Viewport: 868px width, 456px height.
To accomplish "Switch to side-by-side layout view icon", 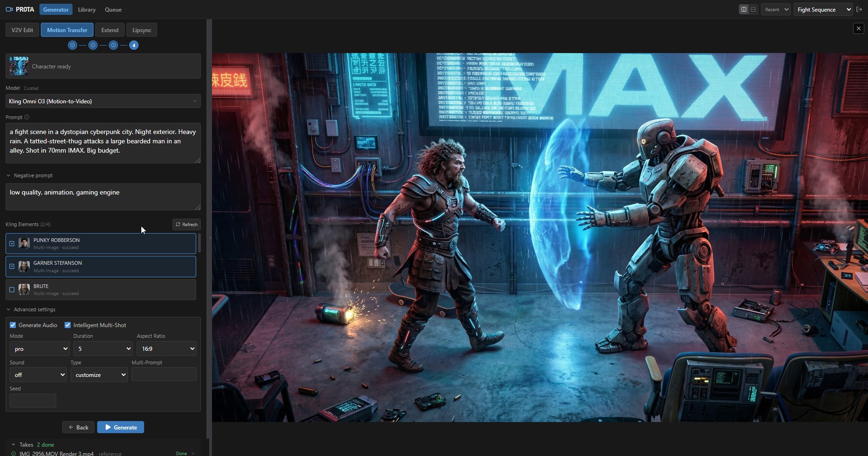I will (x=743, y=9).
